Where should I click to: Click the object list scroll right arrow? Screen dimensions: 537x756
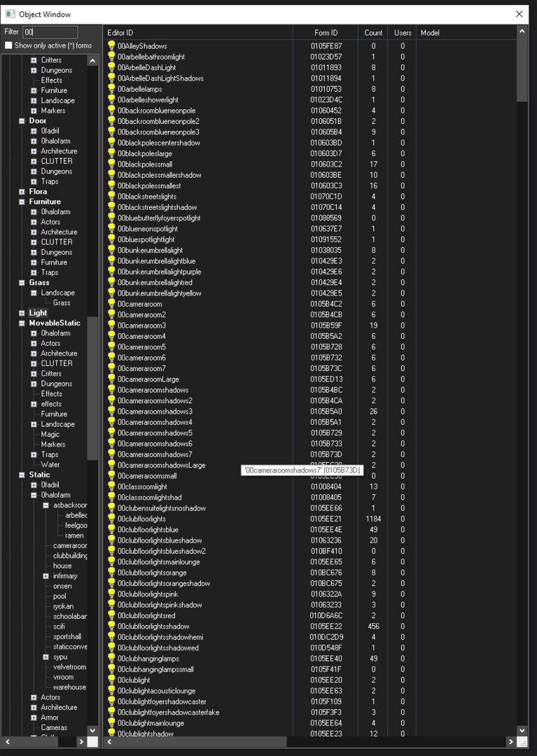pyautogui.click(x=510, y=741)
